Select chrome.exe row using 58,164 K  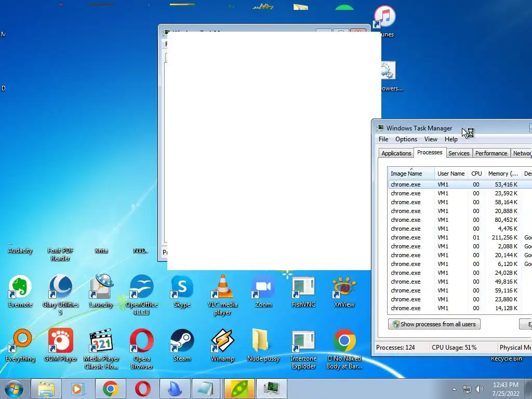(x=460, y=202)
